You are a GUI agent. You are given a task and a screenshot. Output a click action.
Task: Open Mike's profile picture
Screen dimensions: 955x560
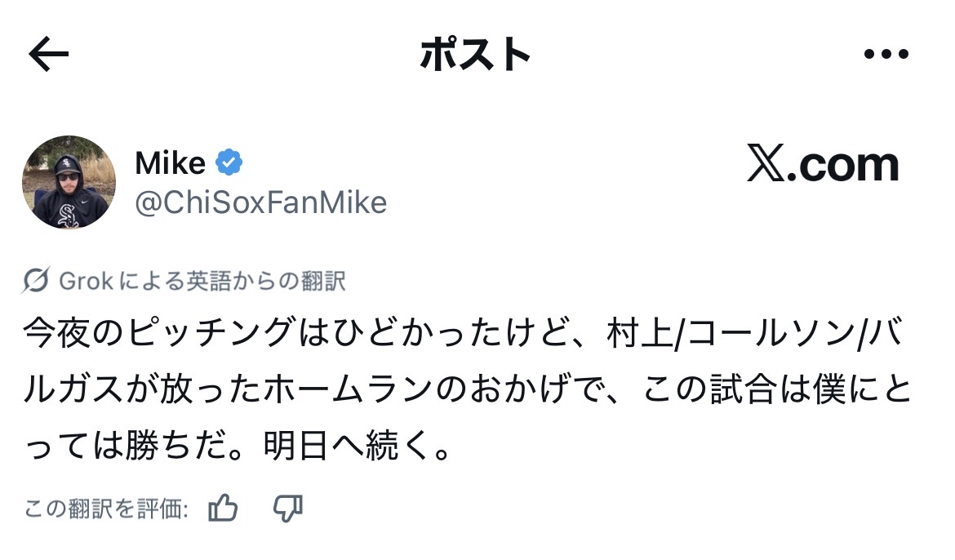click(x=69, y=182)
